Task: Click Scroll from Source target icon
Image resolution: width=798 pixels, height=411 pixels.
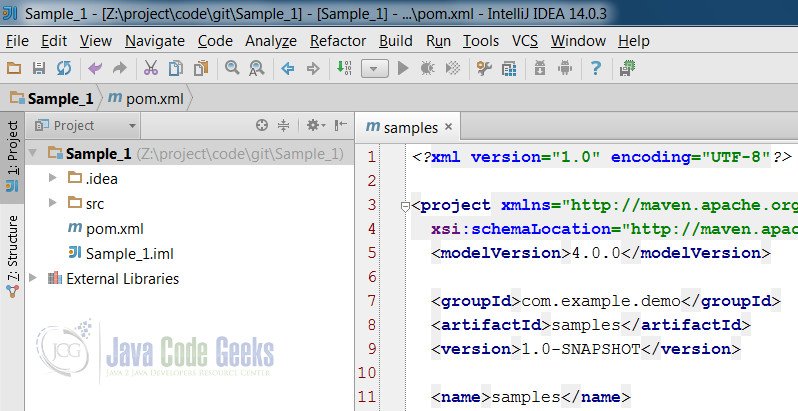Action: 262,125
